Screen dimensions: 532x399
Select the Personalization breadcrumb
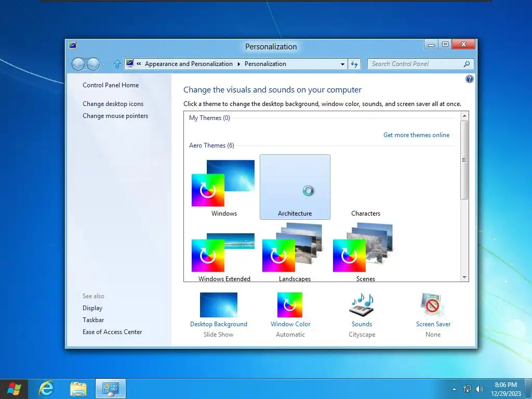(x=265, y=64)
